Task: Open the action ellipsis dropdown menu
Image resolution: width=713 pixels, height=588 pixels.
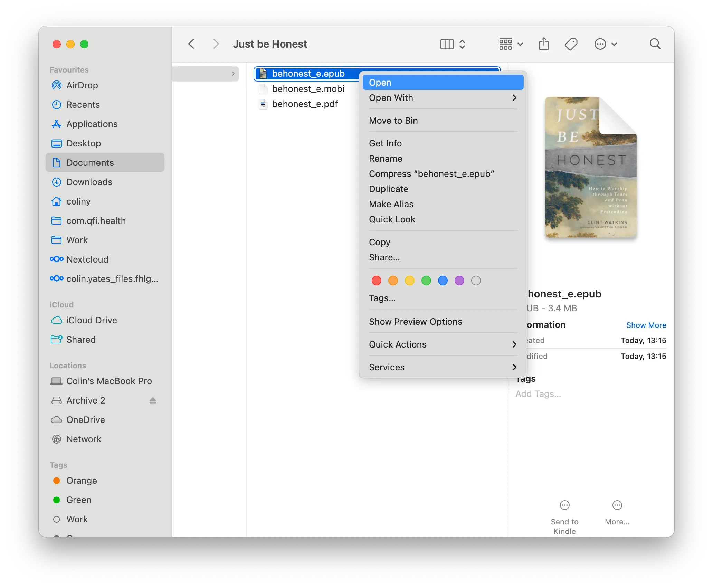Action: [605, 44]
